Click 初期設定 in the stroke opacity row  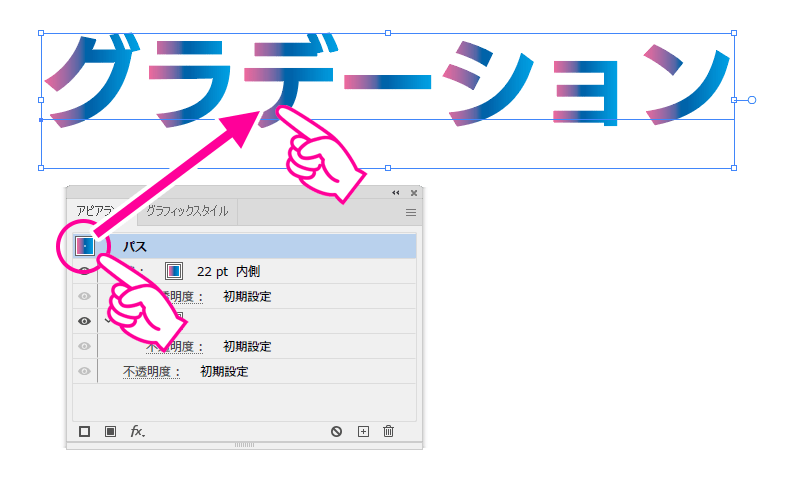click(247, 297)
